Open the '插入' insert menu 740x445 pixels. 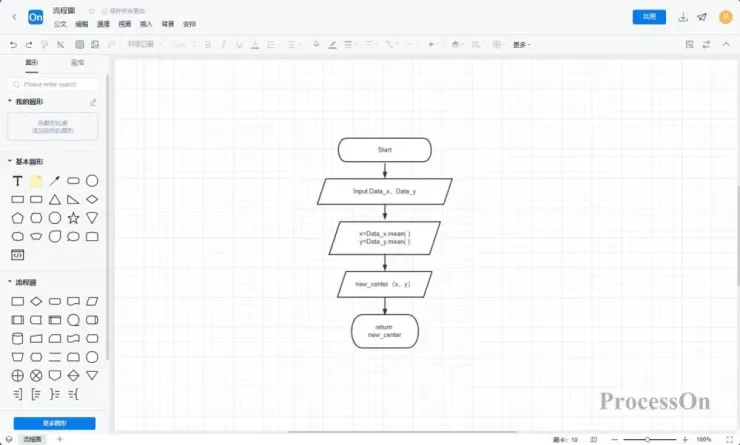point(146,24)
